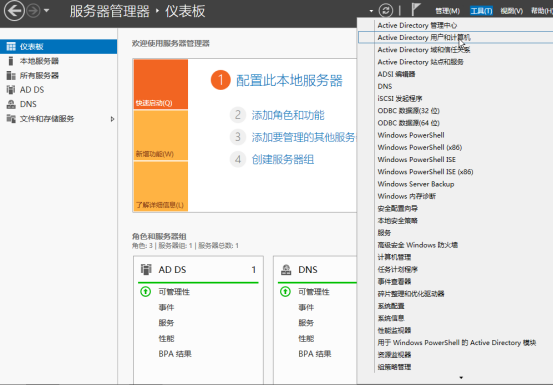Open the 工具(T) menu

pyautogui.click(x=481, y=11)
